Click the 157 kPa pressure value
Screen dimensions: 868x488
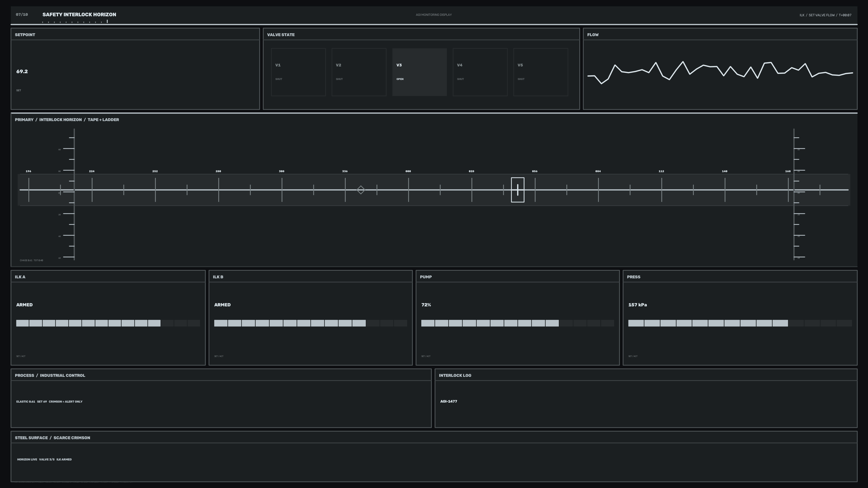tap(637, 305)
